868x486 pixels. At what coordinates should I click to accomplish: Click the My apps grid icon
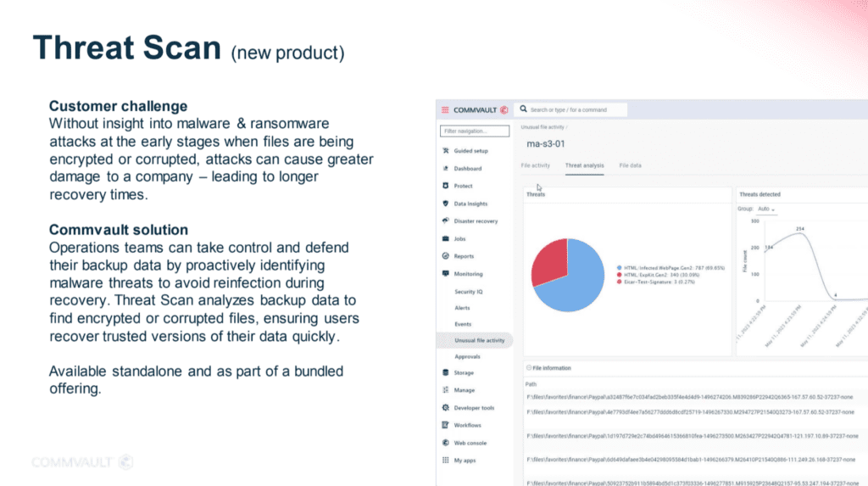coord(446,460)
